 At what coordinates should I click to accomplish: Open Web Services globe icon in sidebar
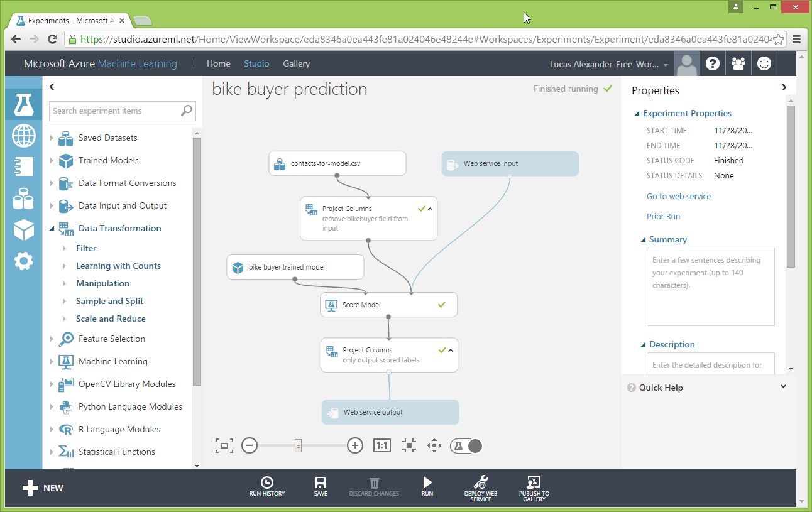click(23, 136)
